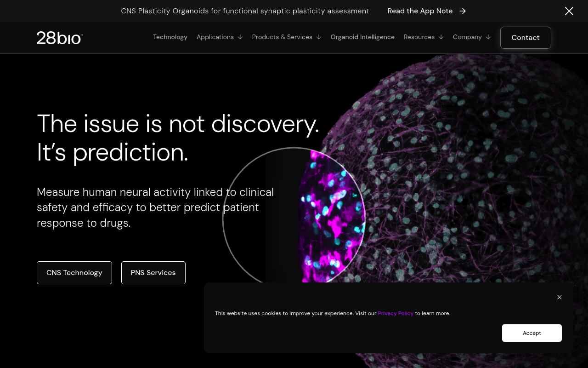588x368 pixels.
Task: Open the Read the App Note link
Action: point(420,11)
